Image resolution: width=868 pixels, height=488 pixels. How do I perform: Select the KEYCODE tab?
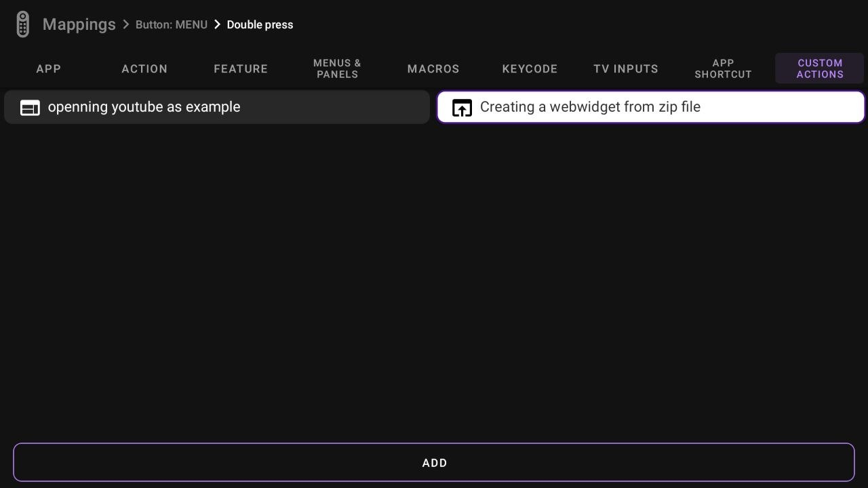530,68
